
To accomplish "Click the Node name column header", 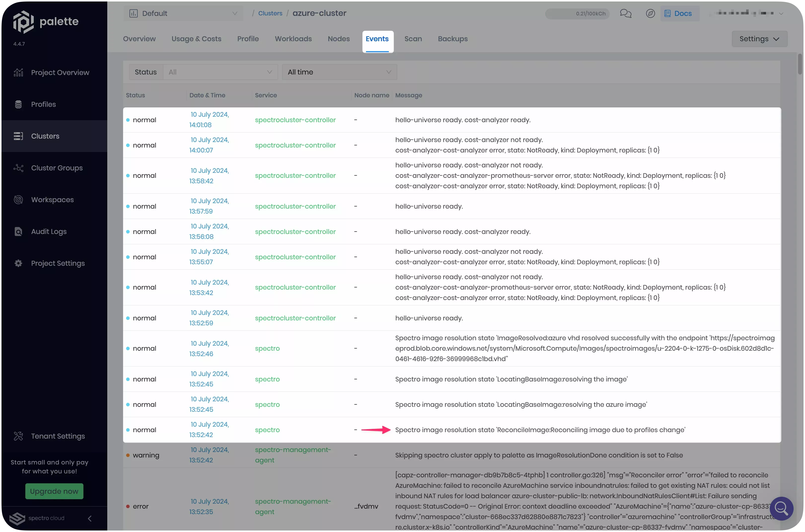I will (372, 95).
